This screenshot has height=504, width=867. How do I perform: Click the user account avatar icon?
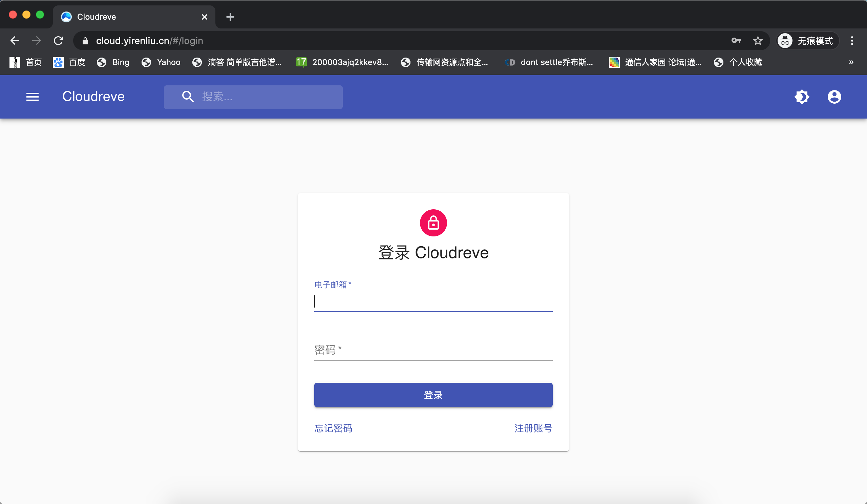point(834,97)
